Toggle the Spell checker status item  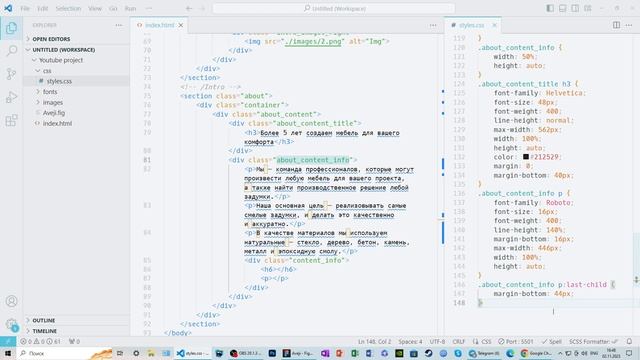pos(551,341)
